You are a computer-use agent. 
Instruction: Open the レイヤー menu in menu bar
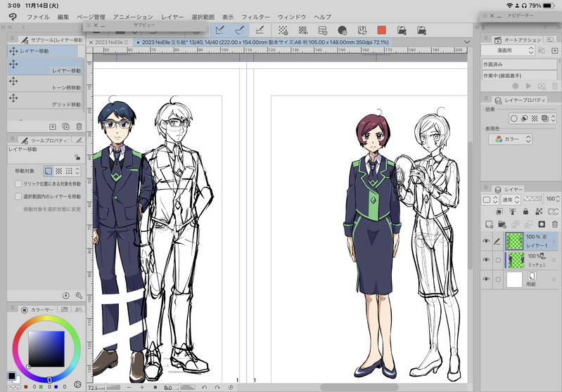172,17
